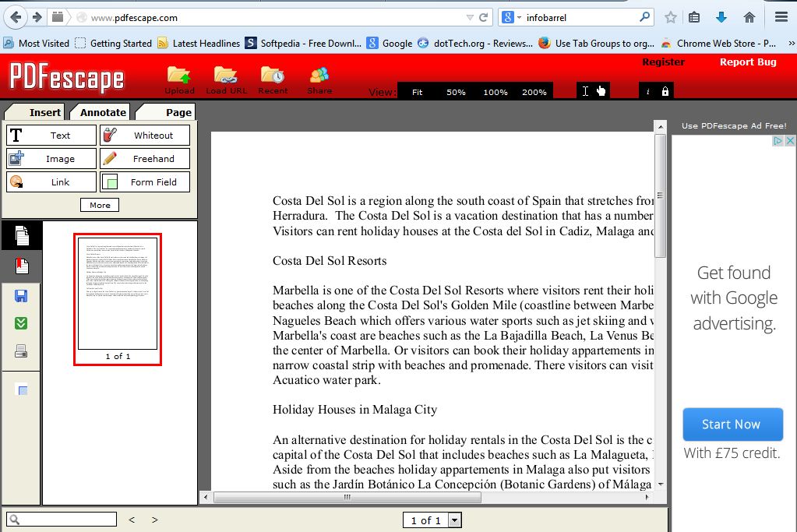Viewport: 797px width, 532px height.
Task: Click the Register link
Action: [663, 62]
